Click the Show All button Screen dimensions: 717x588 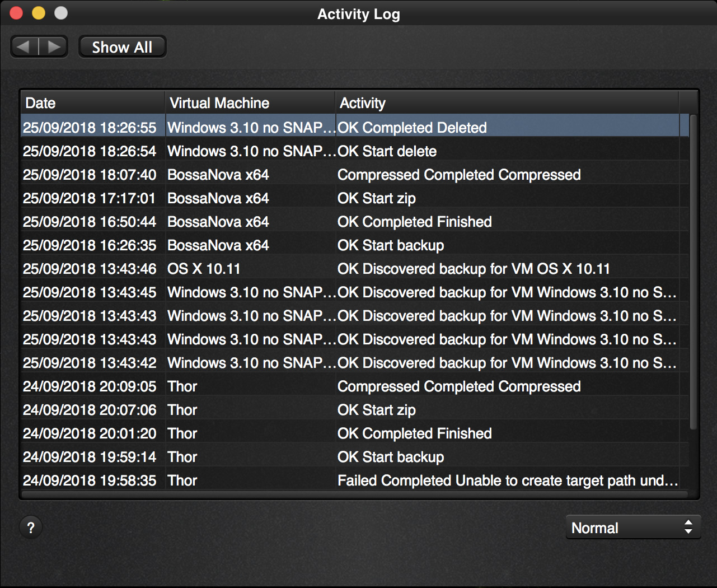pyautogui.click(x=122, y=47)
